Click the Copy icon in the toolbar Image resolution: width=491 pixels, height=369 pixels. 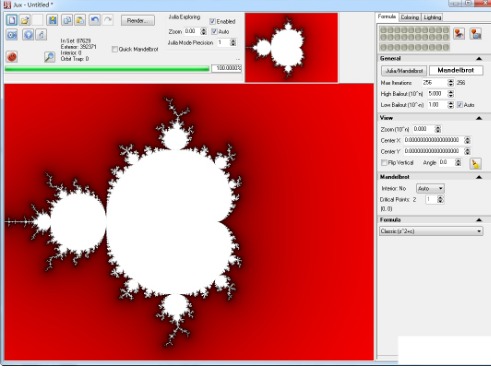pos(67,20)
